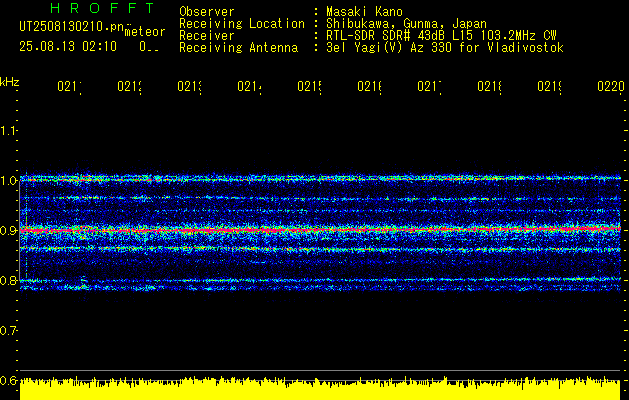This screenshot has height=400, width=629.
Task: Click the Receiving Location label
Action: (x=242, y=24)
